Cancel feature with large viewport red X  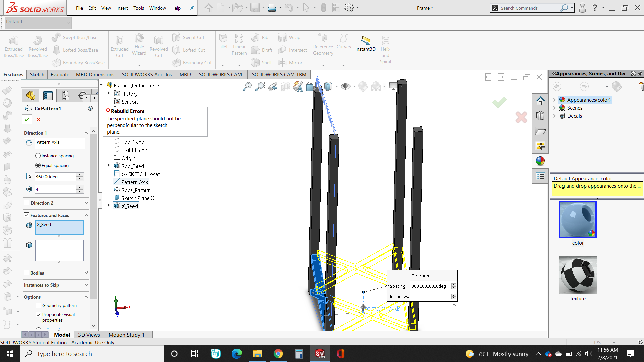[521, 117]
